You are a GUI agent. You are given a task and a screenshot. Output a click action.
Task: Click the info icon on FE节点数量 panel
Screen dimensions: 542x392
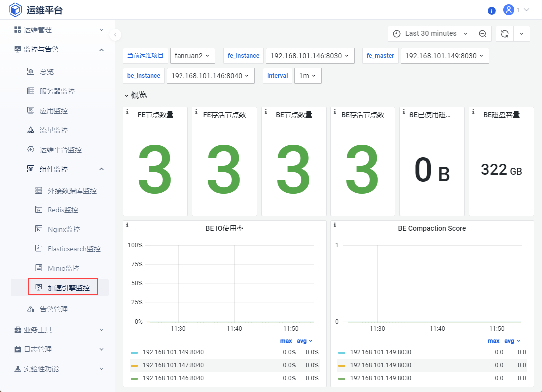point(127,112)
